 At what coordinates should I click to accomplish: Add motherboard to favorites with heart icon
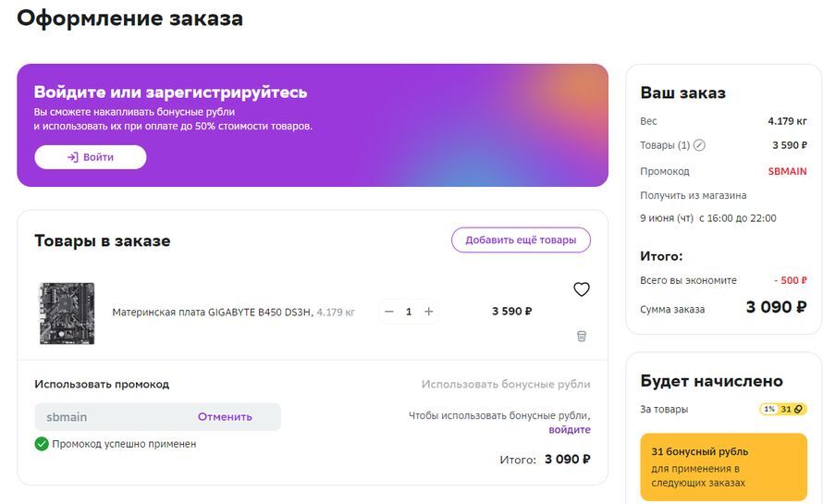[581, 289]
